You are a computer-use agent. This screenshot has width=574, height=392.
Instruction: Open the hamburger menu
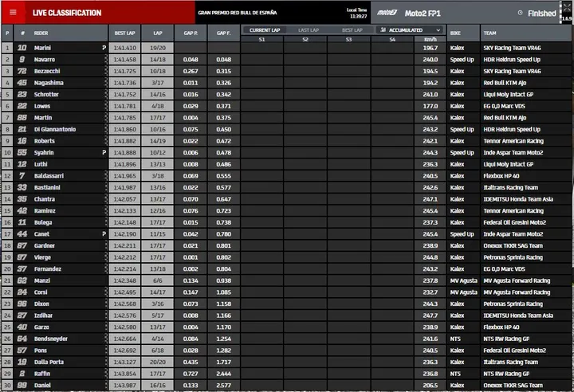(13, 13)
